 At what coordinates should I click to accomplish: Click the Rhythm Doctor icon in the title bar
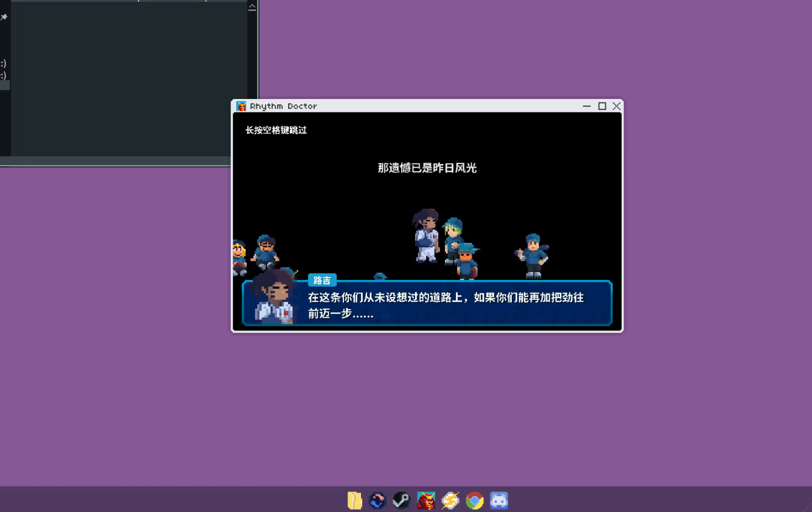[x=241, y=106]
